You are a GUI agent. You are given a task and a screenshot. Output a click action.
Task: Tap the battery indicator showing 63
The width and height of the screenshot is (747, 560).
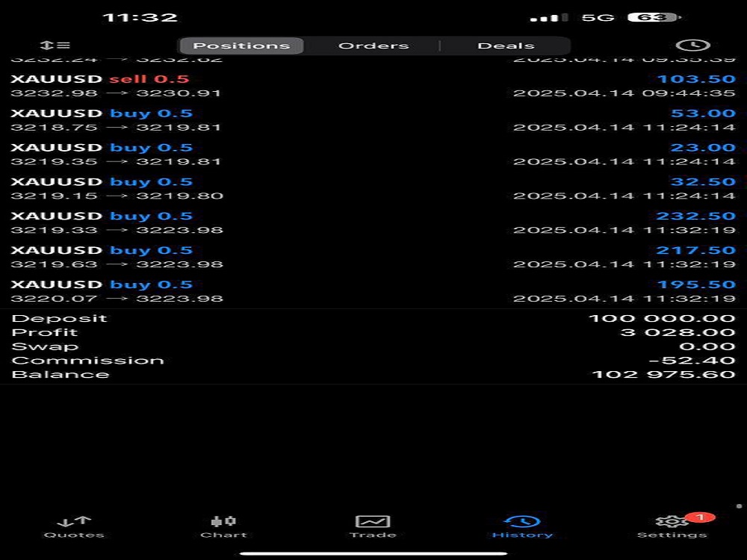[654, 18]
